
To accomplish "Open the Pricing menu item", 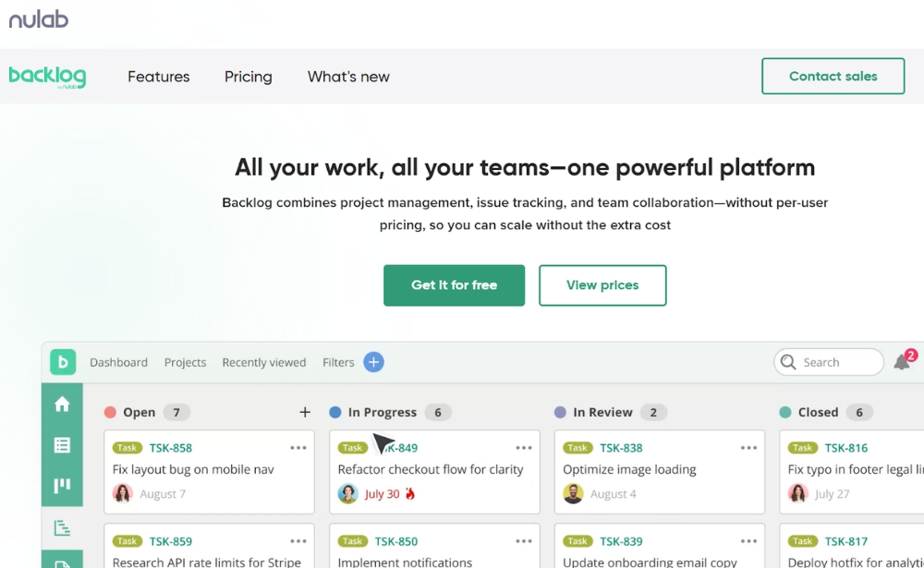I will [x=248, y=77].
